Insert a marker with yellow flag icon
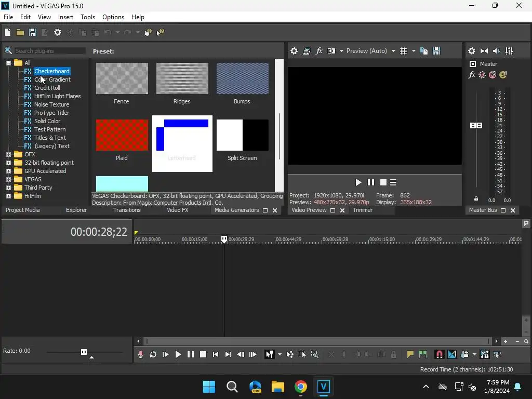 [x=410, y=354]
